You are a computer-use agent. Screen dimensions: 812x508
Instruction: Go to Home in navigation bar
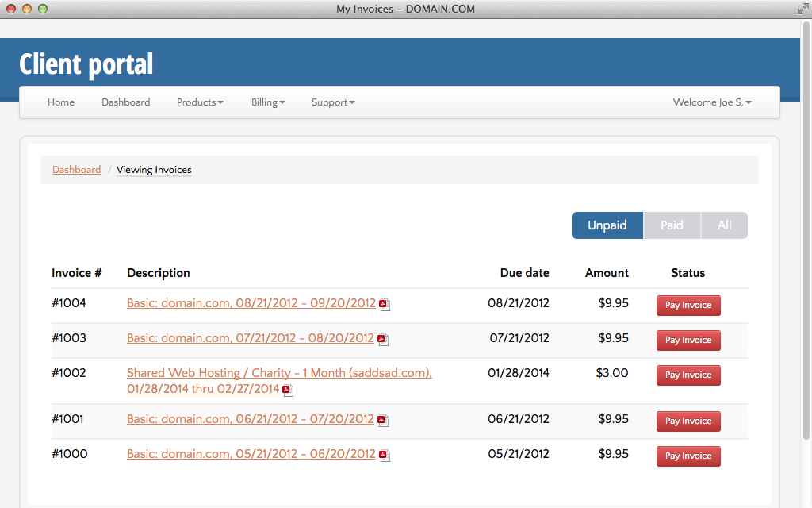[61, 102]
